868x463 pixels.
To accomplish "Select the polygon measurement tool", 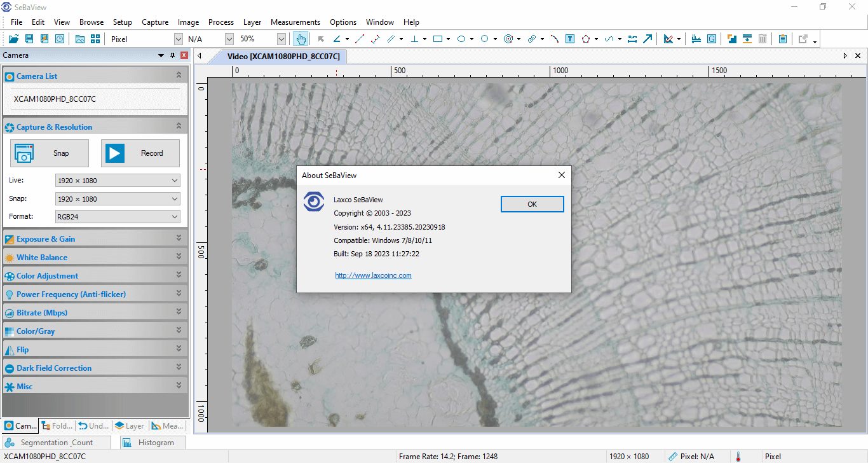I will (x=586, y=39).
